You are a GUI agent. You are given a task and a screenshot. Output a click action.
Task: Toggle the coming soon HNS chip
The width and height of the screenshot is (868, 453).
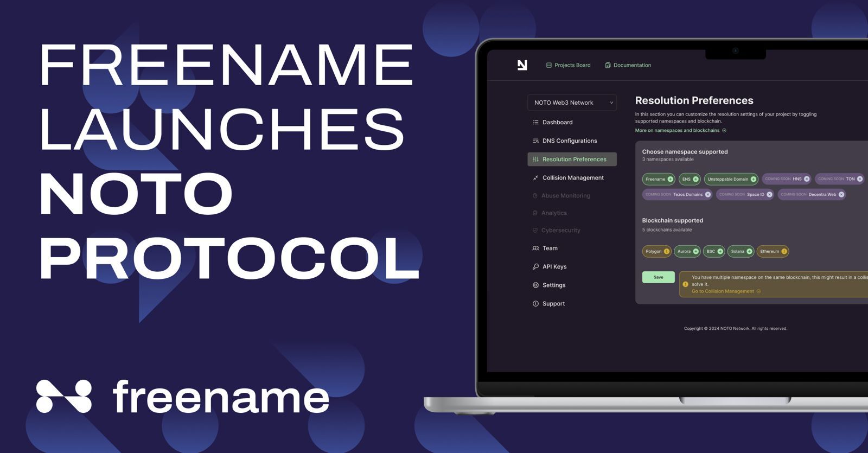tap(787, 179)
